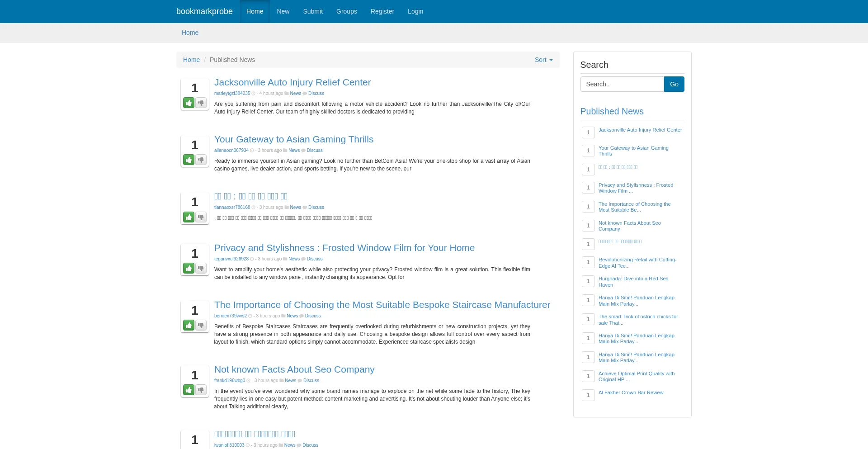Click Login in the top navigation
Screen dimensions: 868x449
415,11
